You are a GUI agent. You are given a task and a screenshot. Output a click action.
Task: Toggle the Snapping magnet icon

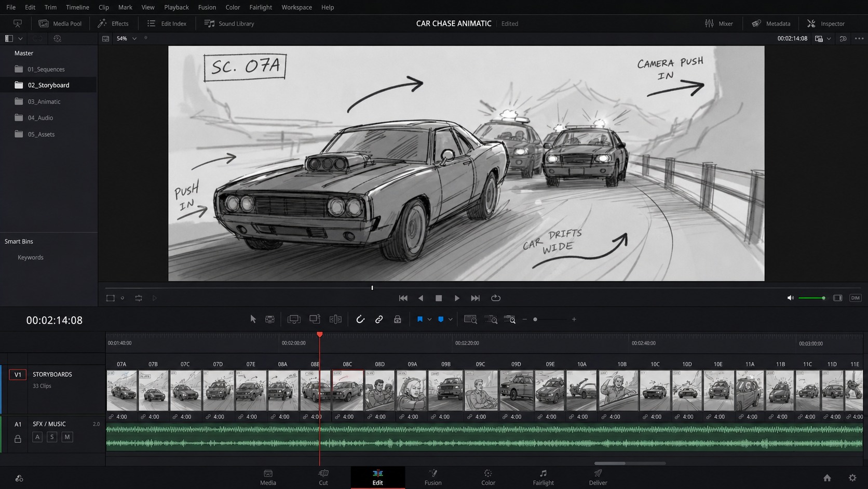(x=360, y=319)
